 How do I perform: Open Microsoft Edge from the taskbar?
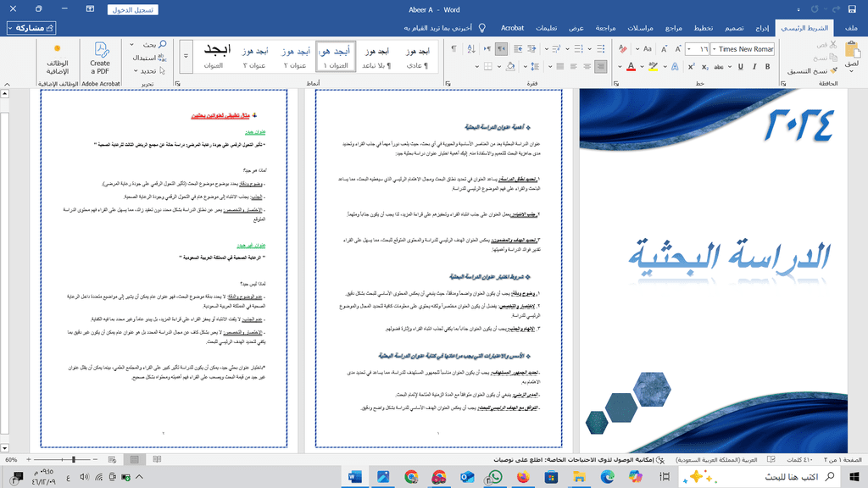coord(607,476)
